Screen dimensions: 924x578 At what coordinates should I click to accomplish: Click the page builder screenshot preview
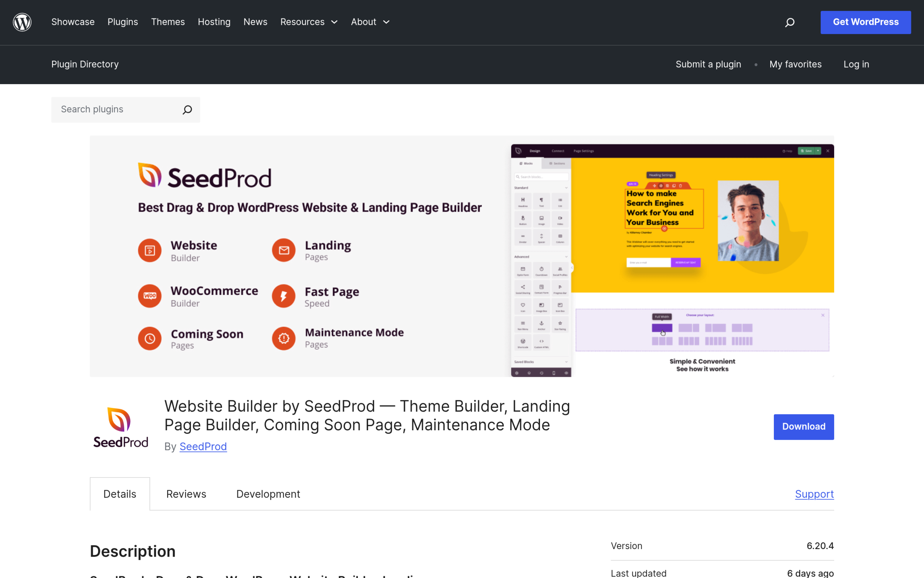[x=672, y=260]
